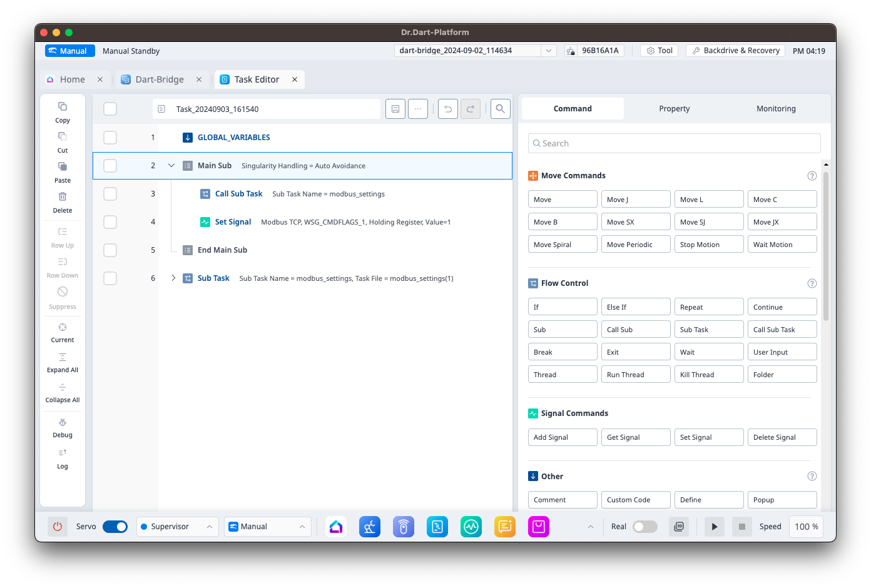Expand the Sub Task row 6
The height and width of the screenshot is (588, 871).
click(173, 278)
